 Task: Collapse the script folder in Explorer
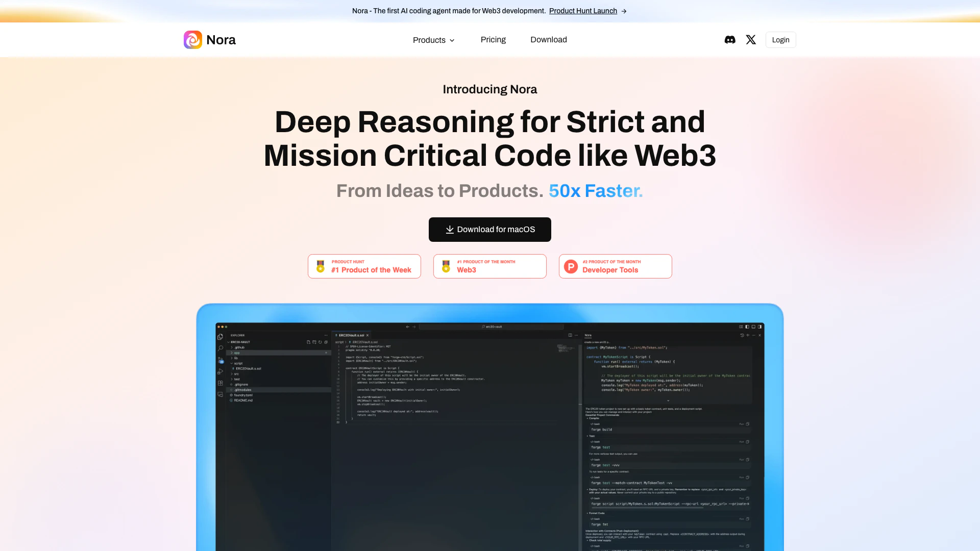point(238,363)
